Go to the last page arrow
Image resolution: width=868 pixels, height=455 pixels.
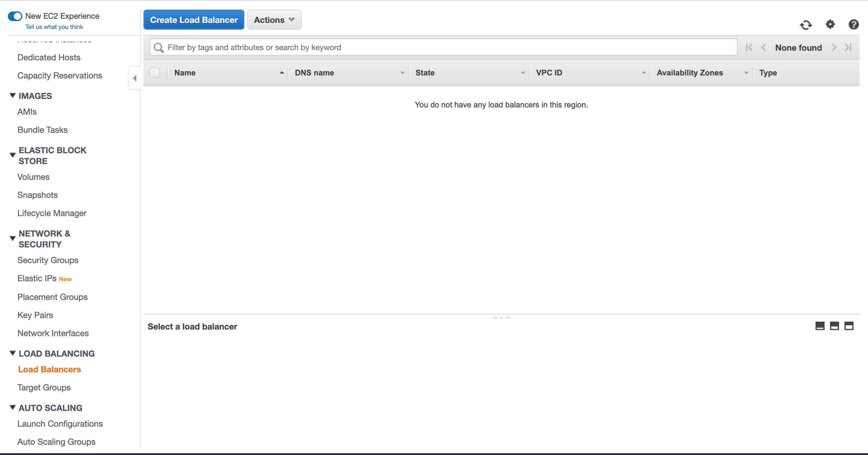point(848,48)
